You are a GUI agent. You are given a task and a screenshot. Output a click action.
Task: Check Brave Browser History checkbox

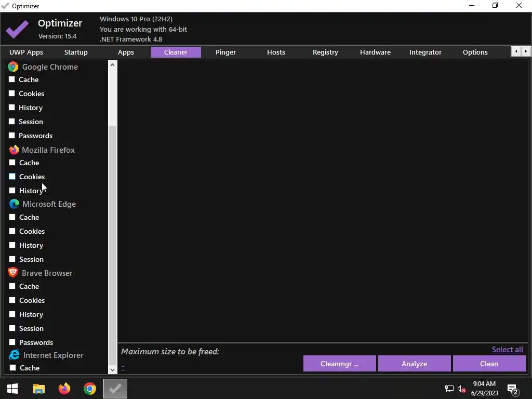12,314
